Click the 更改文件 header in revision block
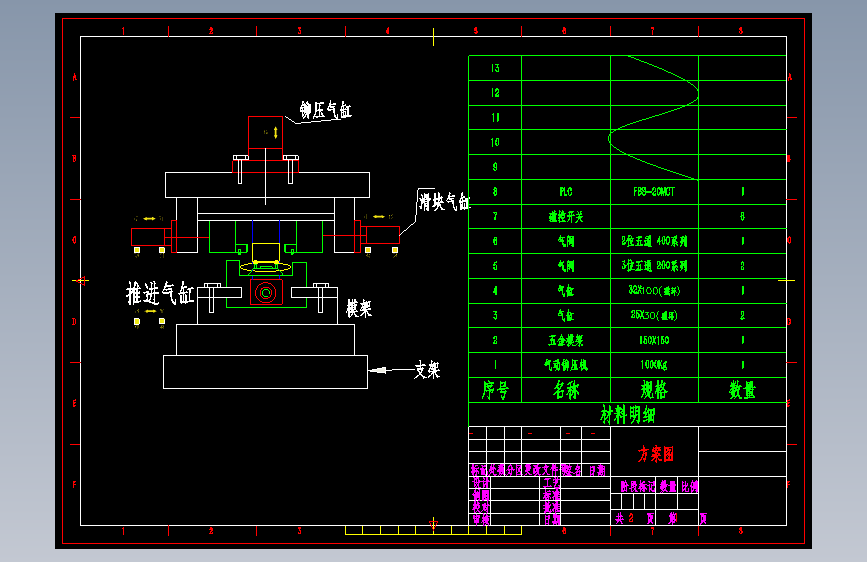Viewport: 867px width, 562px height. pyautogui.click(x=541, y=470)
